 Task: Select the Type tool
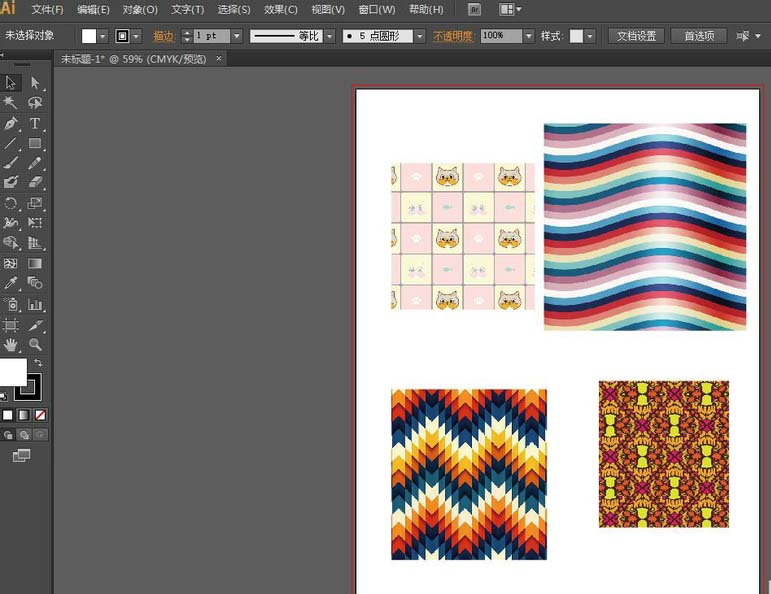[35, 124]
